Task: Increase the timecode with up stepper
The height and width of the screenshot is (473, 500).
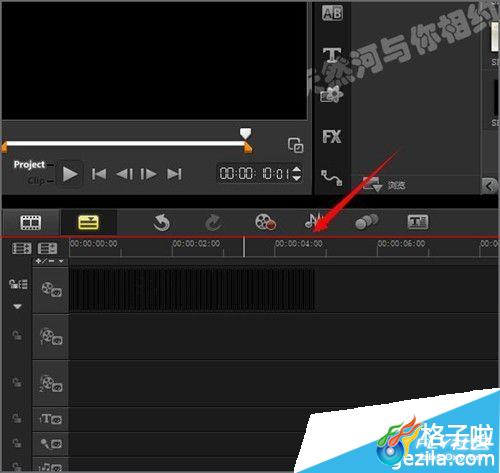Action: pos(296,169)
